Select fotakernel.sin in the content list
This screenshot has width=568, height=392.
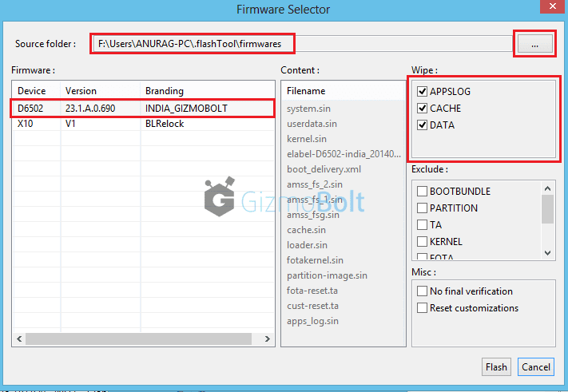point(315,260)
